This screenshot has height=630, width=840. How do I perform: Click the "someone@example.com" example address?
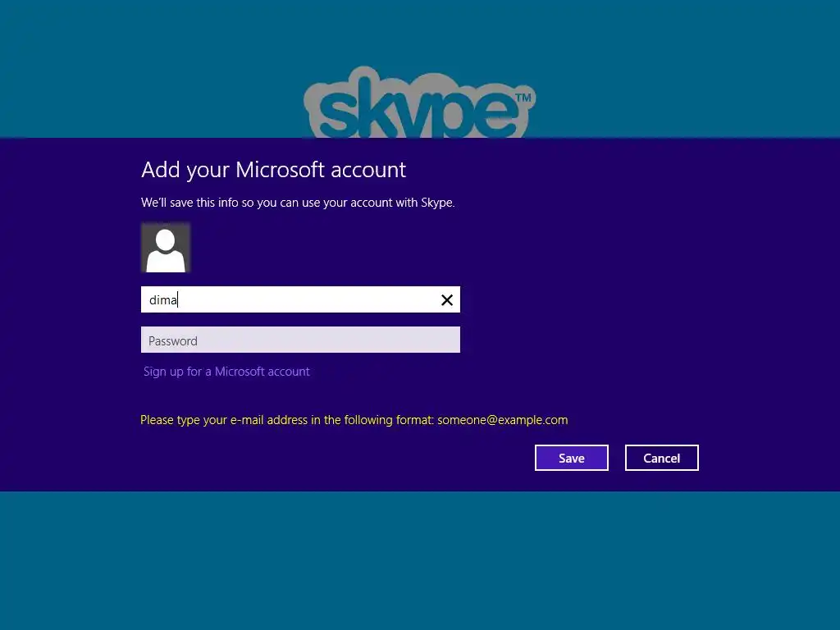pyautogui.click(x=503, y=420)
